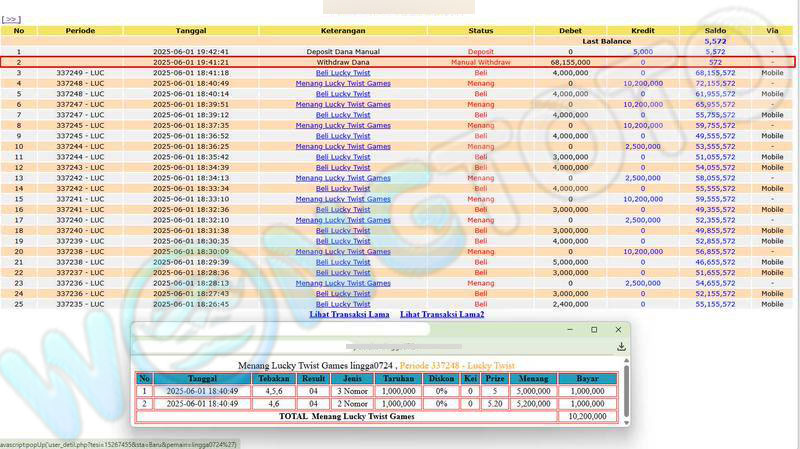The width and height of the screenshot is (800, 449).
Task: Click the Saldo column header
Action: pyautogui.click(x=715, y=31)
